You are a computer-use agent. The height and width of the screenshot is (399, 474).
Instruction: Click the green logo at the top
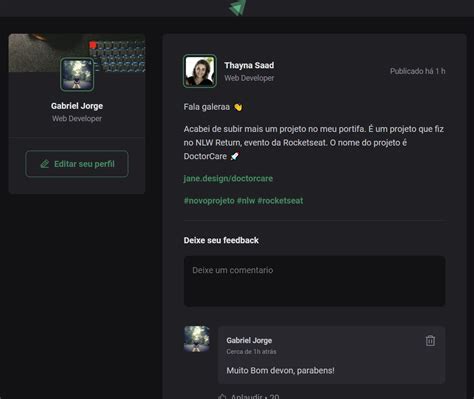click(x=238, y=7)
